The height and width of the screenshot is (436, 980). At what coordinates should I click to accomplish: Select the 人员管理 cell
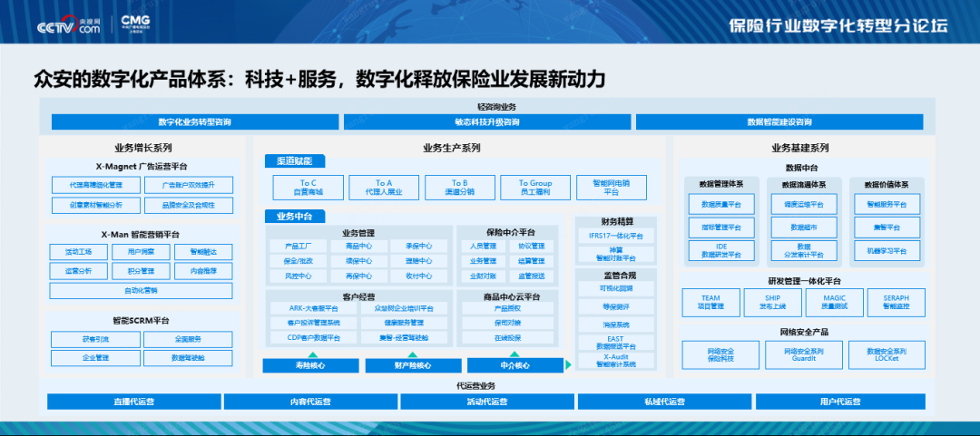point(483,247)
